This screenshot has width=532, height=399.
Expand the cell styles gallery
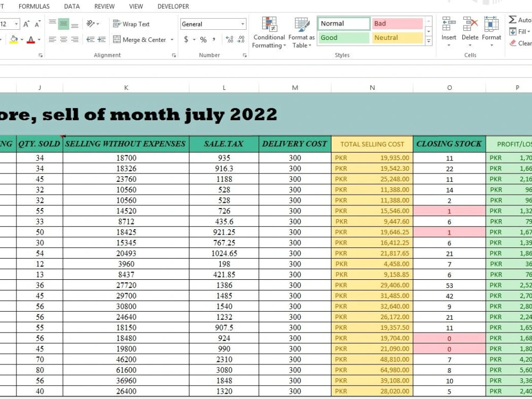pos(428,41)
